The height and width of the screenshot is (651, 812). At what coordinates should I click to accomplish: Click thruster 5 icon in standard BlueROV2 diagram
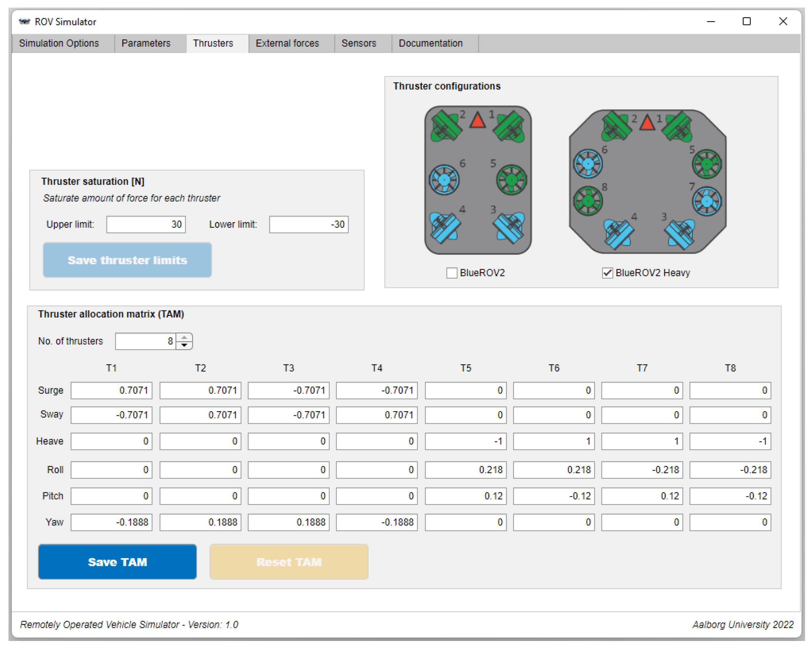pos(511,180)
